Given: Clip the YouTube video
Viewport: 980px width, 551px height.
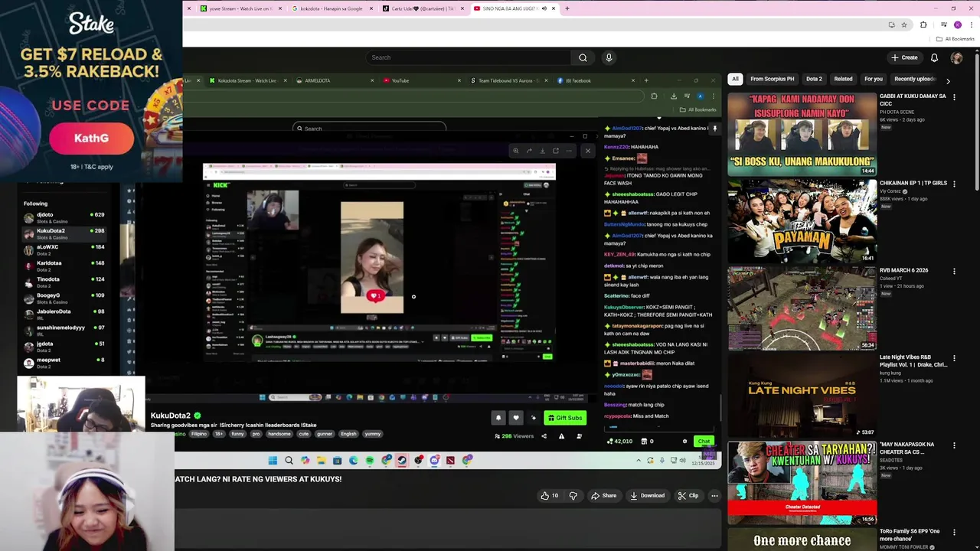Looking at the screenshot, I should point(688,495).
